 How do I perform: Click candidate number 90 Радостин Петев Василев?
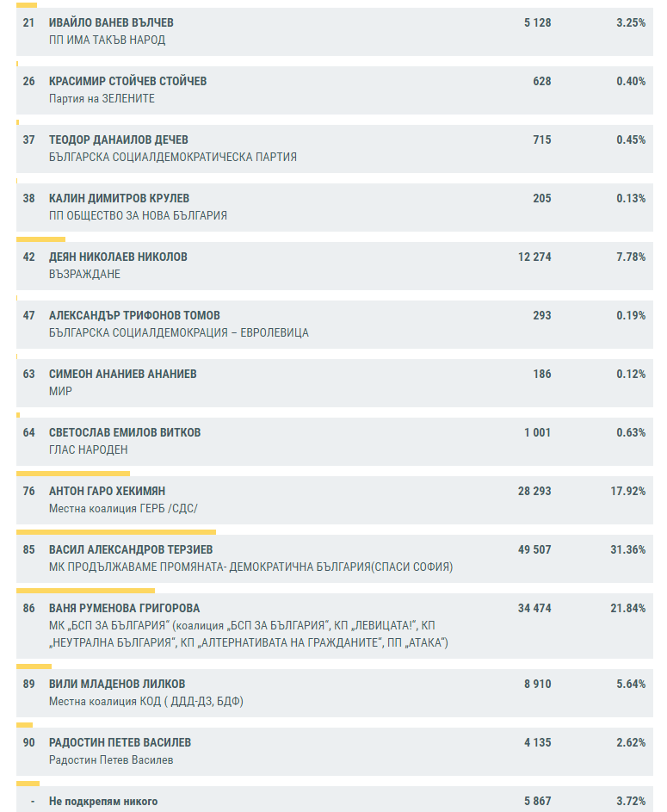(120, 742)
